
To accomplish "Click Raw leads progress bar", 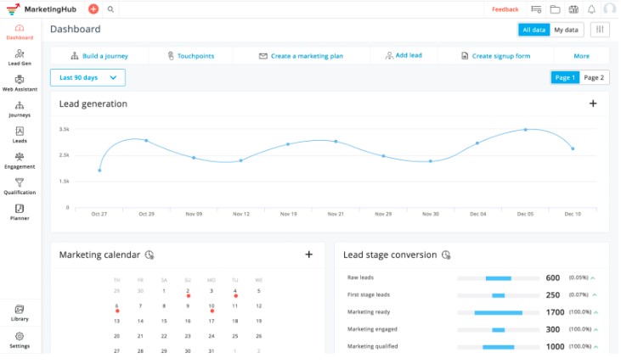I will click(x=498, y=278).
